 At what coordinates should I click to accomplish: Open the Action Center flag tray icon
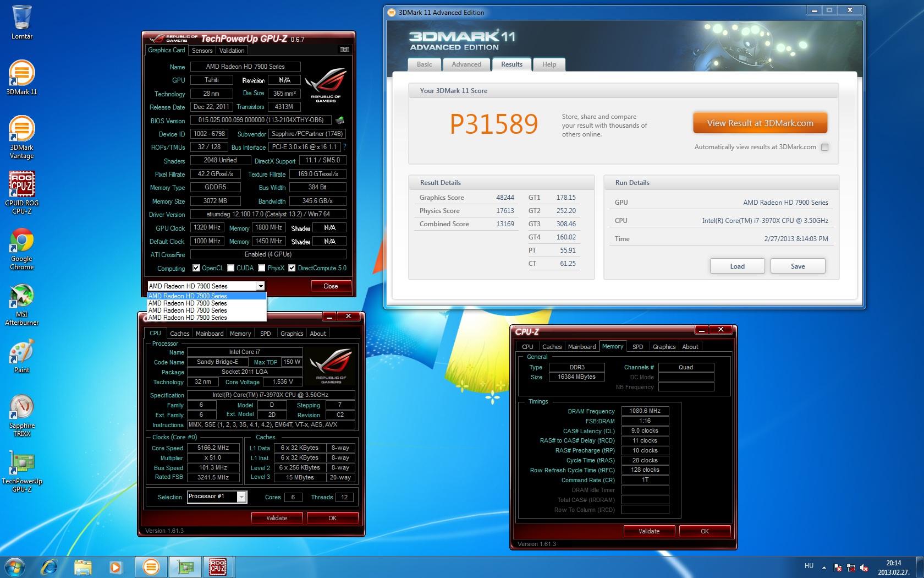pos(837,568)
